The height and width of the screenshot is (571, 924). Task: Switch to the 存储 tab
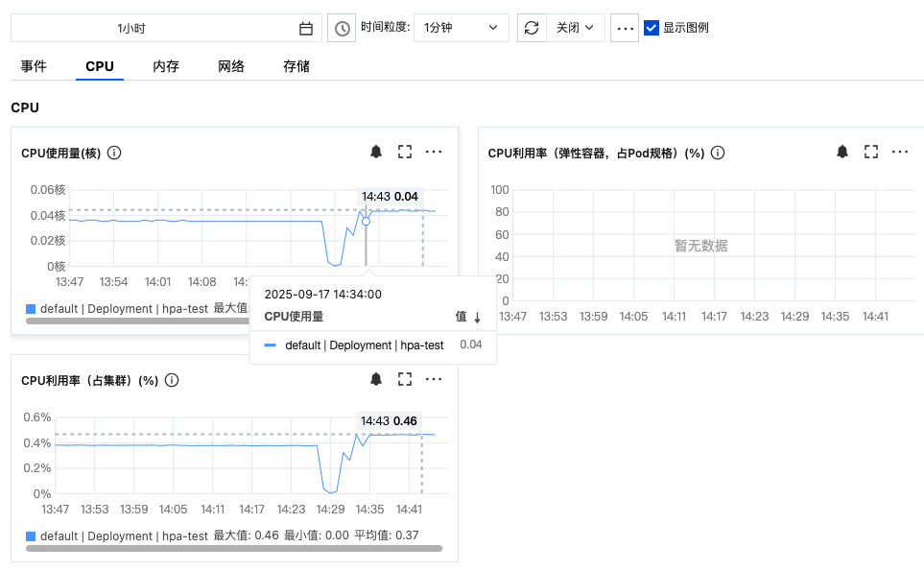coord(296,66)
